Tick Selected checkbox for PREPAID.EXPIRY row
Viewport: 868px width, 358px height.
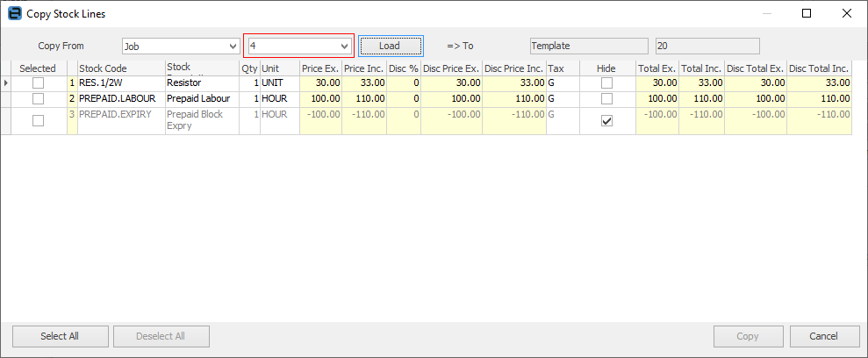pyautogui.click(x=38, y=120)
